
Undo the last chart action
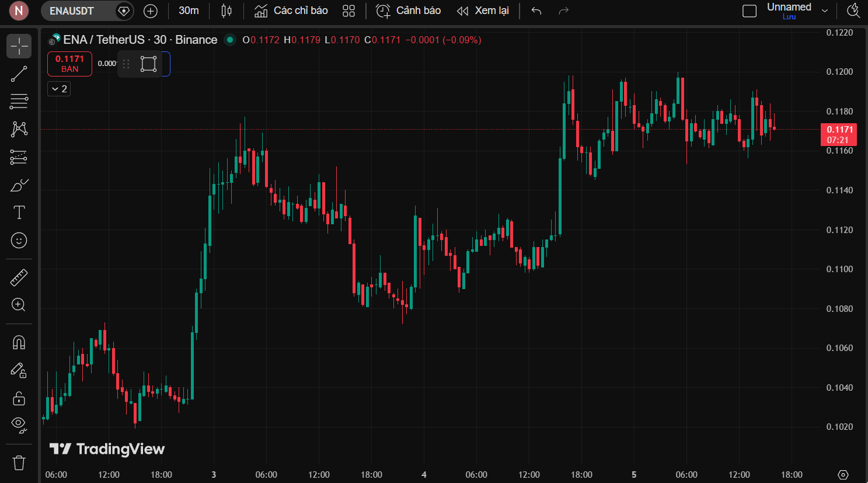[x=536, y=11]
